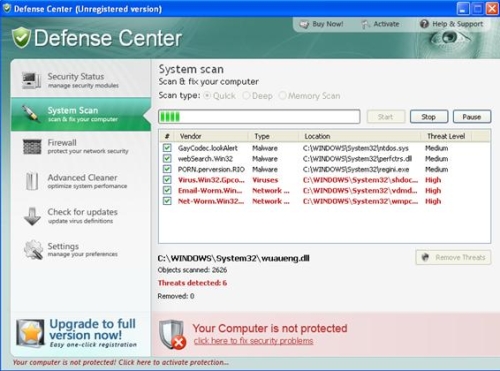Click the System Scan syringe icon
Image resolution: width=500 pixels, height=371 pixels.
coord(31,114)
